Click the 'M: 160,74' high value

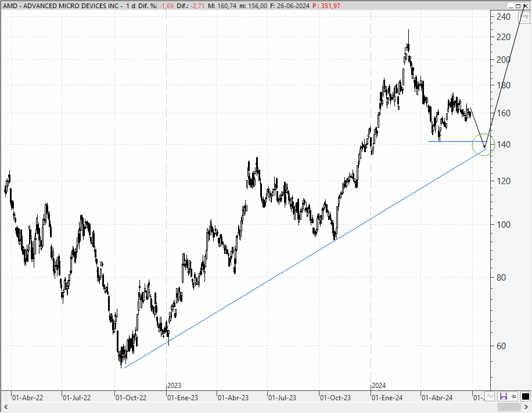click(222, 6)
